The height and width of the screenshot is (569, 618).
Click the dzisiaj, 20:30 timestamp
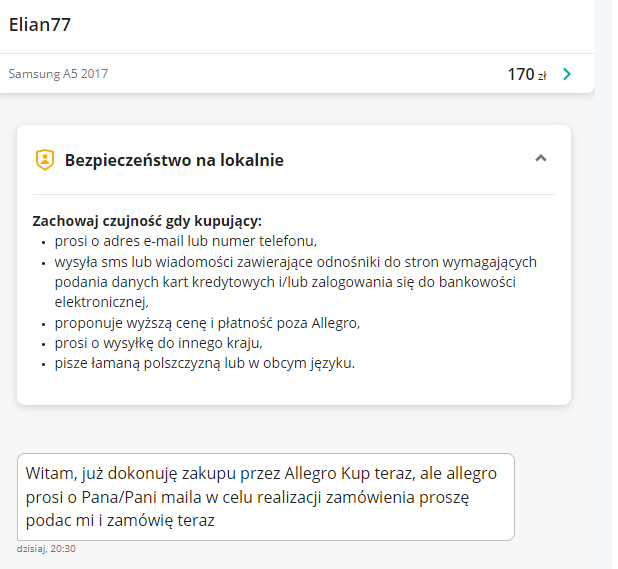click(x=46, y=549)
